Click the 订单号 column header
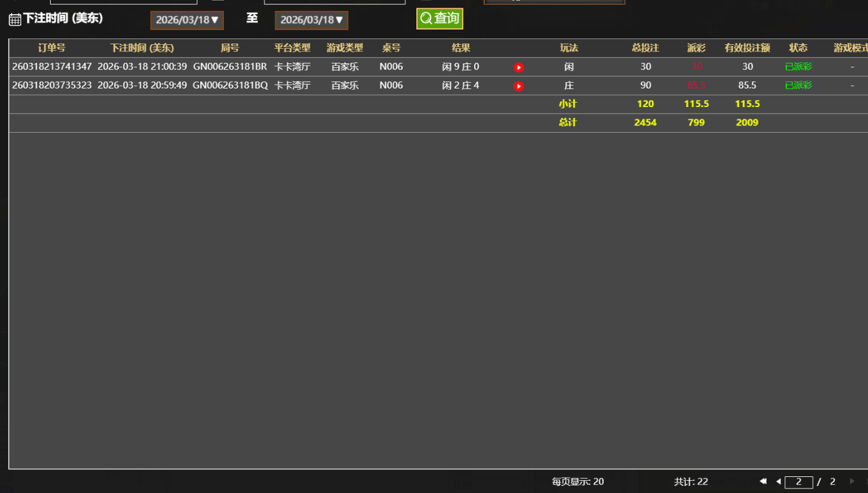This screenshot has width=868, height=493. (51, 48)
